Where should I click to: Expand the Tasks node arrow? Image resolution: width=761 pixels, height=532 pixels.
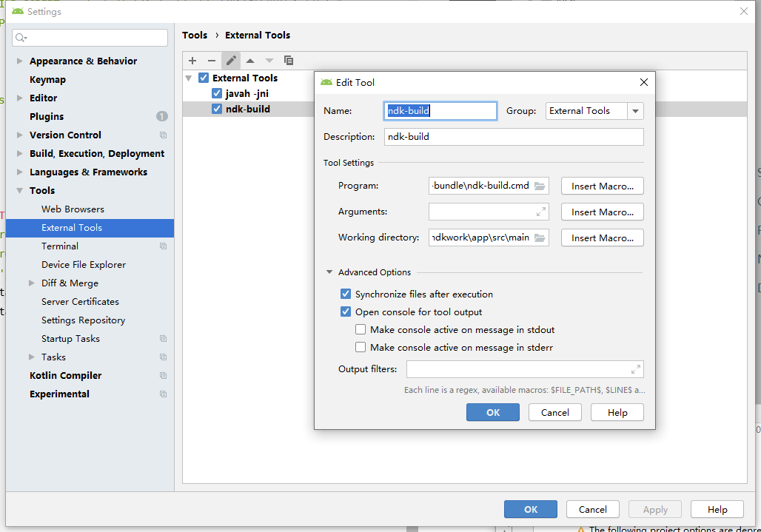(x=32, y=357)
